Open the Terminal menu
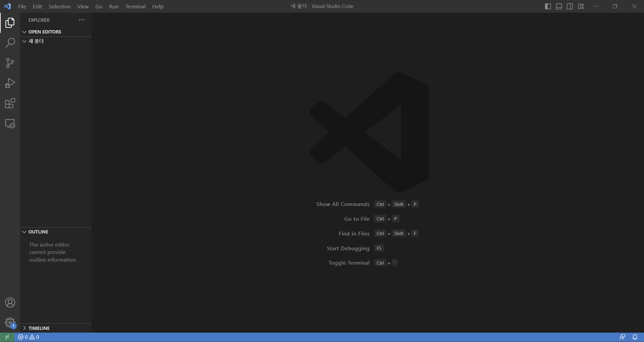Viewport: 644px width, 342px height. (x=136, y=6)
